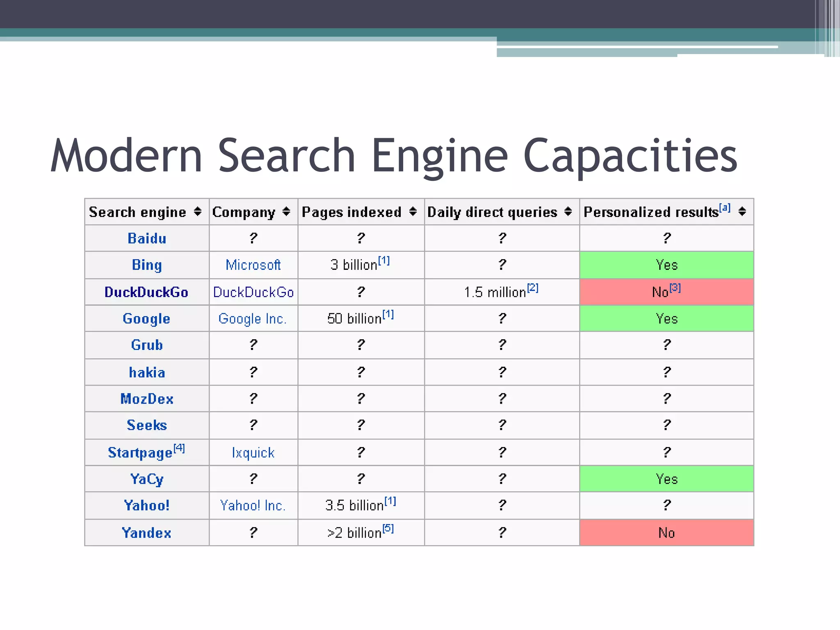Select the Search engine column header text
The image size is (840, 630).
tap(137, 212)
